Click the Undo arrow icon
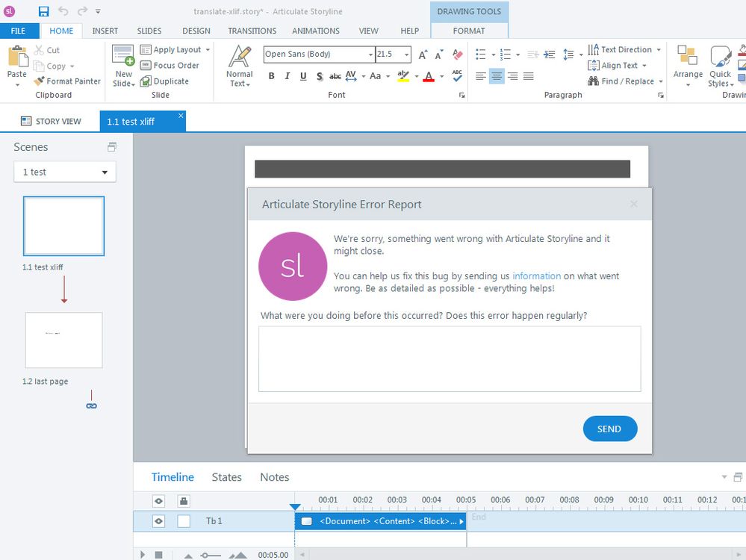 pos(63,11)
